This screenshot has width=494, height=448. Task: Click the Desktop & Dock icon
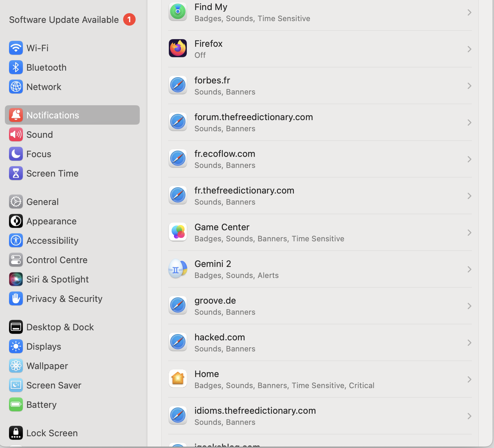tap(16, 327)
